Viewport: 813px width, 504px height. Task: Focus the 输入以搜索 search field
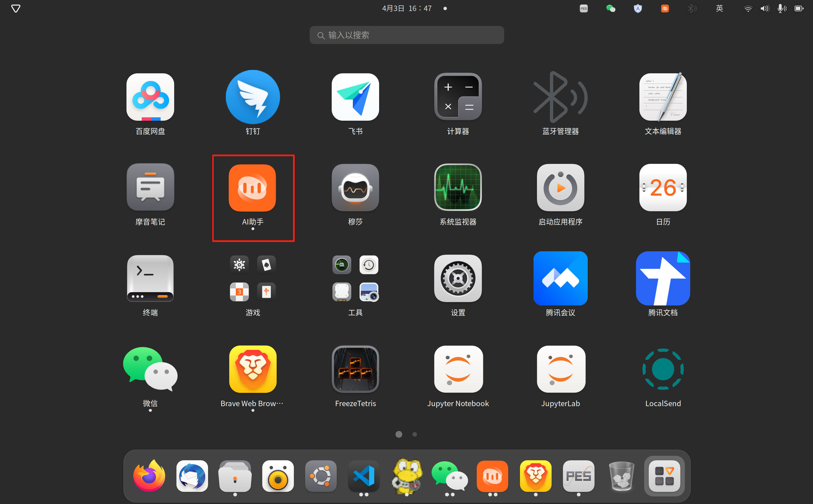click(x=406, y=35)
